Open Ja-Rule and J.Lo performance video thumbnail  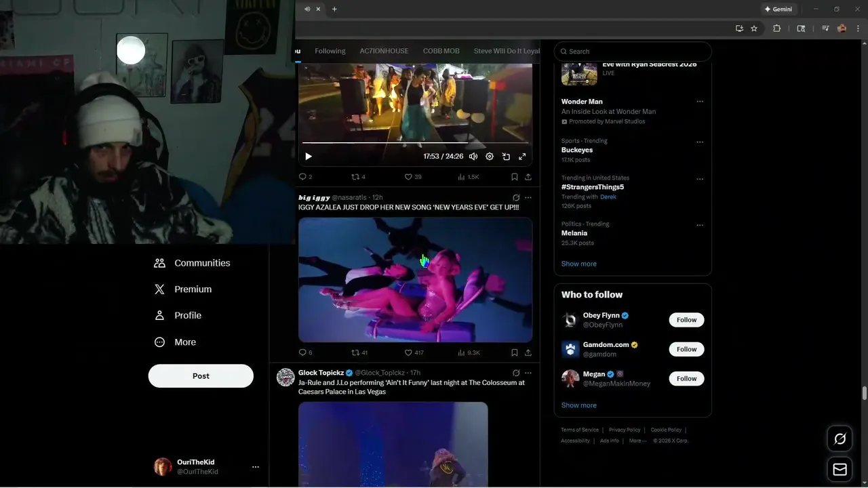[393, 445]
